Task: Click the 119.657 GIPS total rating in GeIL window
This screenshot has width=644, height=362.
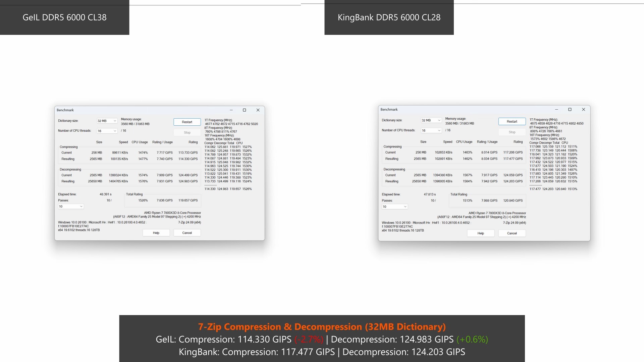Action: click(x=188, y=200)
